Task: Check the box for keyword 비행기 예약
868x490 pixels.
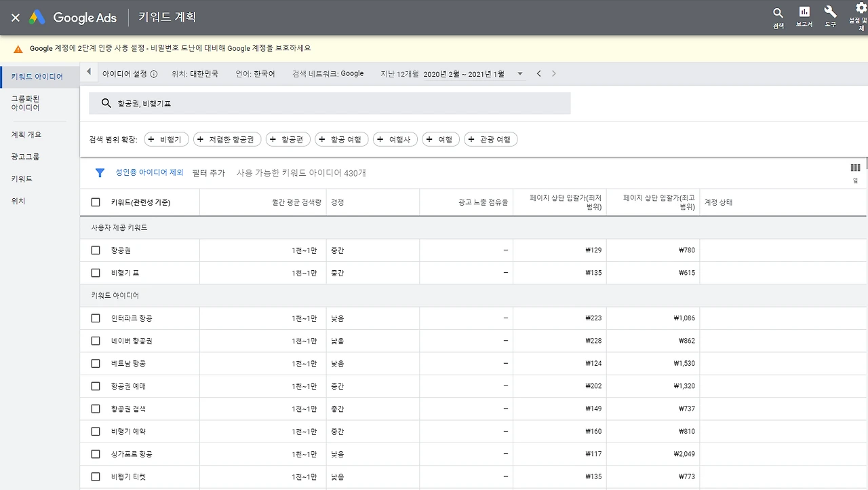Action: click(96, 432)
